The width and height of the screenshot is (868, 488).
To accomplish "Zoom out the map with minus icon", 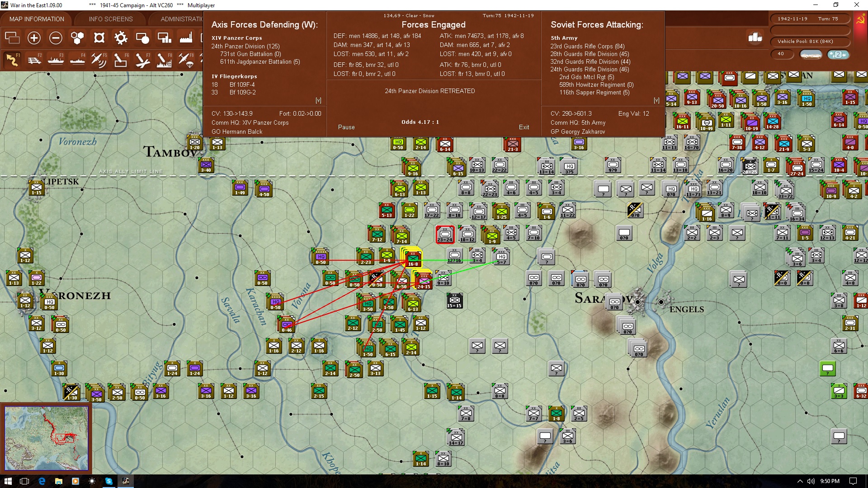I will 56,38.
